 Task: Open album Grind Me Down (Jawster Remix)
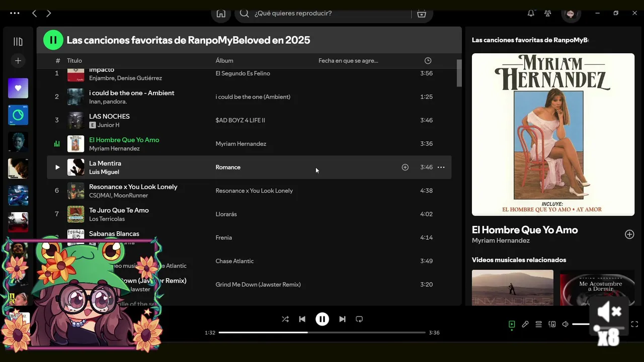[258, 285]
